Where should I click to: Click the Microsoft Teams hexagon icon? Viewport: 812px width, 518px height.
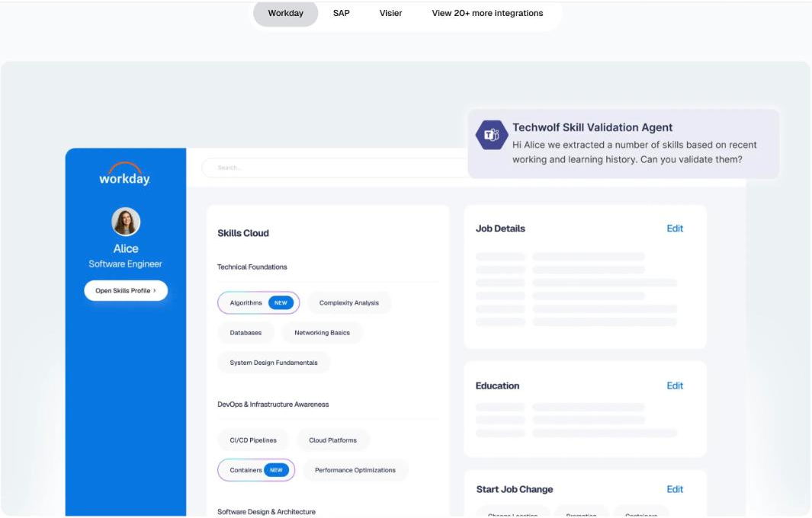click(492, 135)
